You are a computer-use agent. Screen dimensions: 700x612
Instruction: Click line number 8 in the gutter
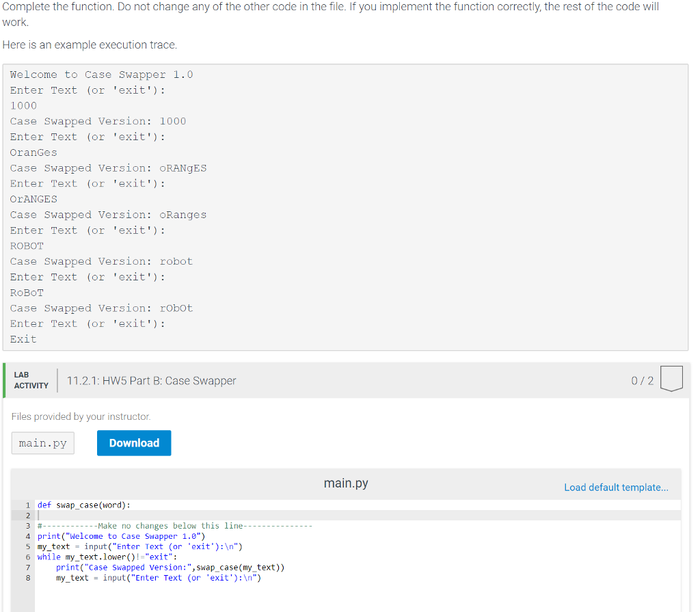tap(27, 578)
